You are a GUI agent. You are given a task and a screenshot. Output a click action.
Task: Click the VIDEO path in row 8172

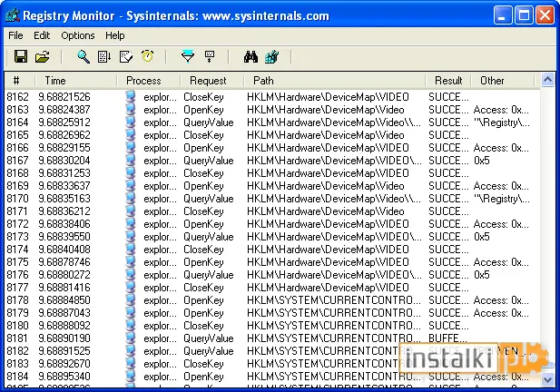tap(328, 224)
